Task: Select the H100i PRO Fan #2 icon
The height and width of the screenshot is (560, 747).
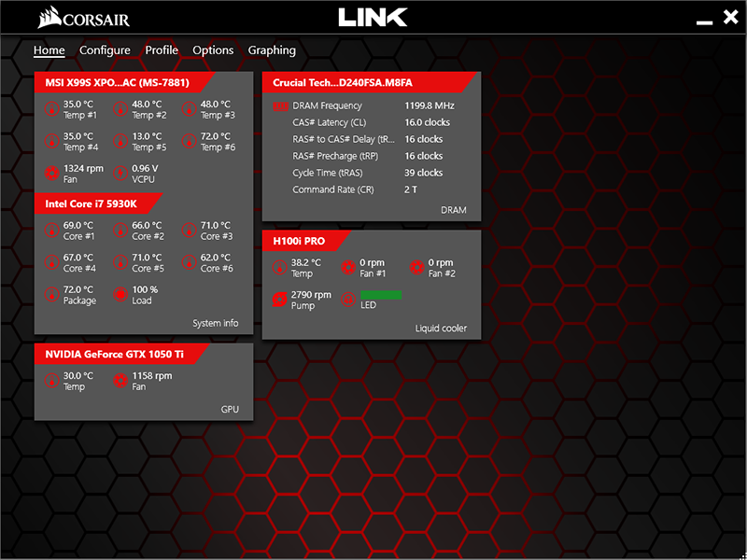Action: point(416,268)
